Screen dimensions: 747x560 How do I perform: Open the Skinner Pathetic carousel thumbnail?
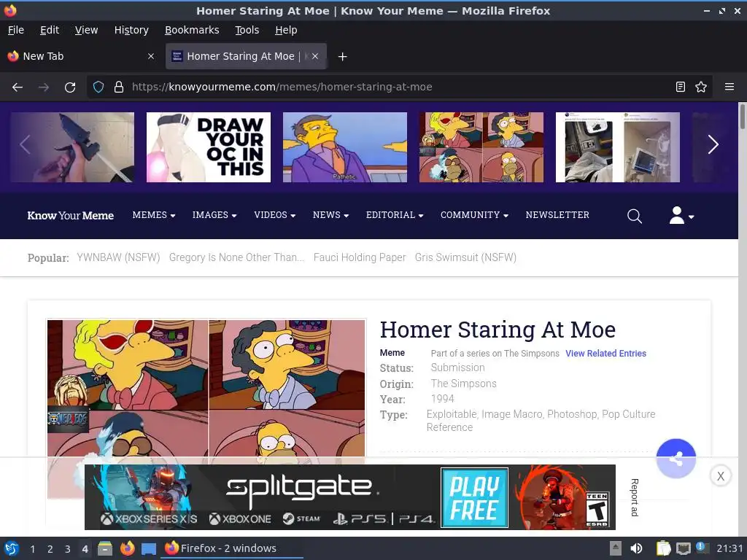(x=345, y=147)
